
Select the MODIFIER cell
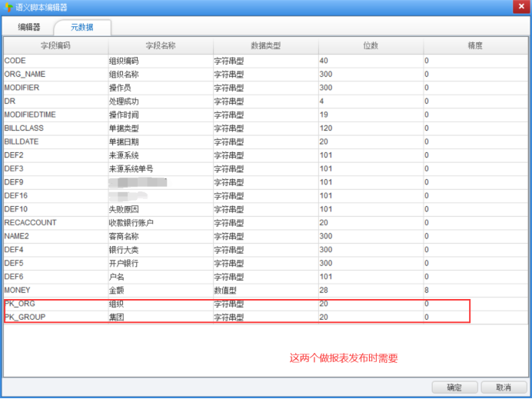56,88
